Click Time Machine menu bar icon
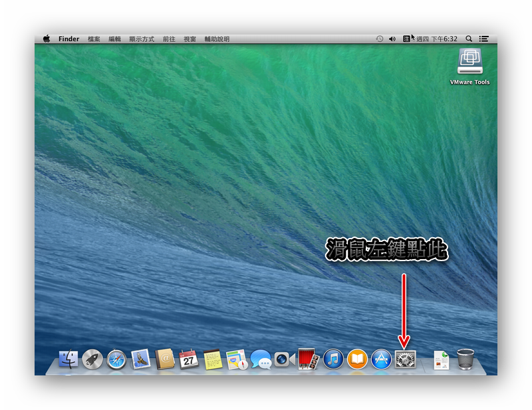 click(x=379, y=39)
